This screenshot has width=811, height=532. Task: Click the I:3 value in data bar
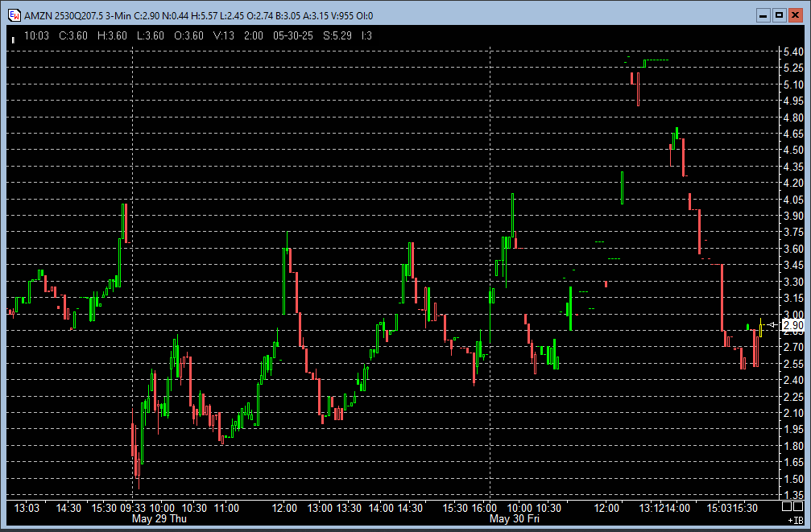366,35
